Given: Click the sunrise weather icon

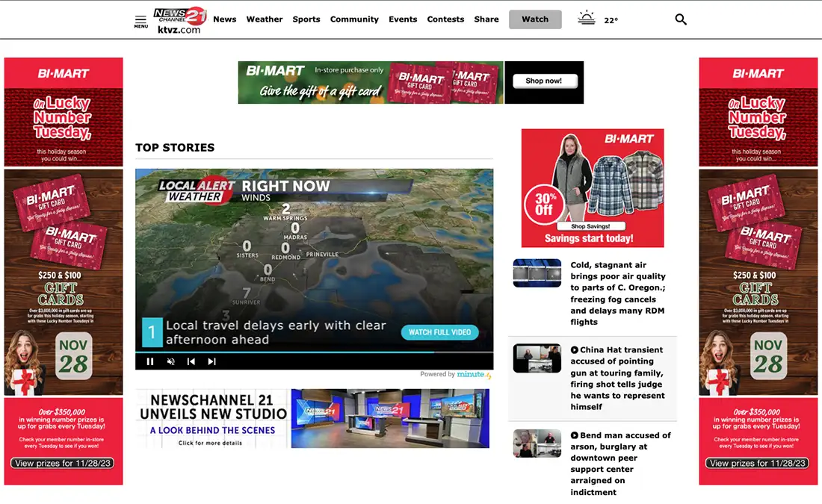Looking at the screenshot, I should click(x=587, y=19).
